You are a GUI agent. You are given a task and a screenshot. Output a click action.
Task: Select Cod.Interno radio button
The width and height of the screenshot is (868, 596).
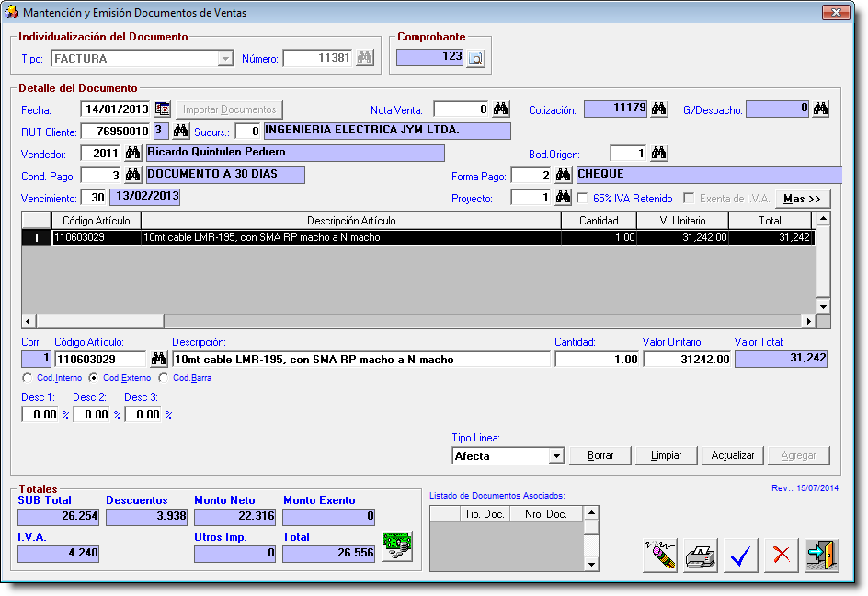click(x=28, y=378)
